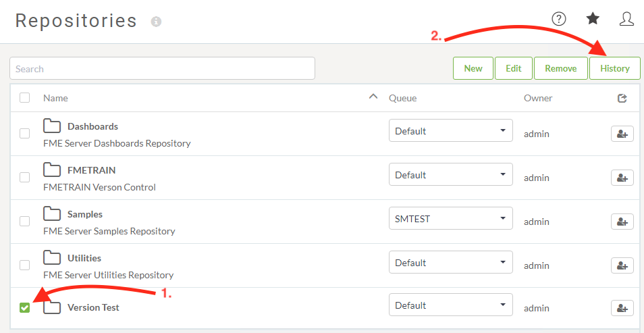Toggle the select-all checkbox in header
The width and height of the screenshot is (644, 333).
tap(25, 97)
